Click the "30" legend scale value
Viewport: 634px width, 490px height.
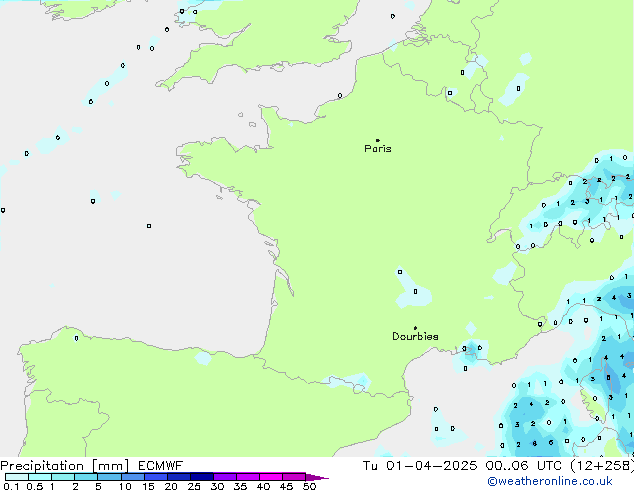[217, 486]
